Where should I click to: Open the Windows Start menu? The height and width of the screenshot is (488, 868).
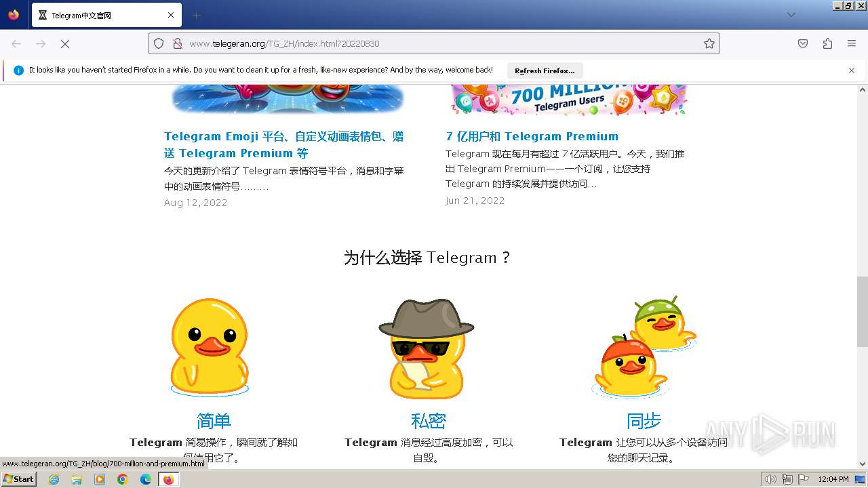click(19, 479)
